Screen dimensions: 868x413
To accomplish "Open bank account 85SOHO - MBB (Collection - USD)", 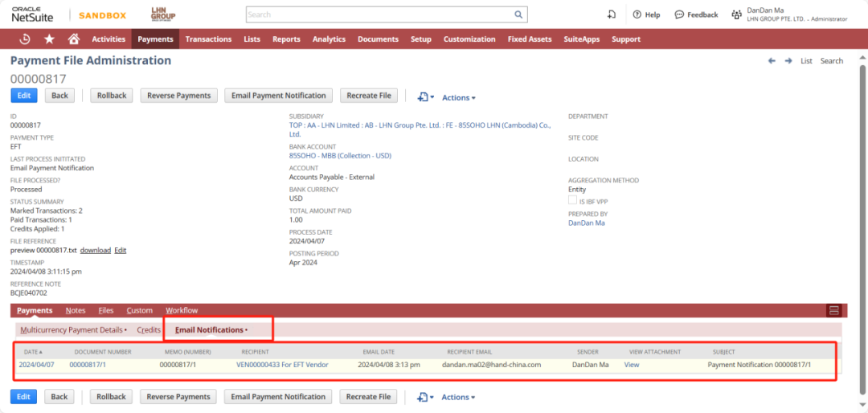I will pyautogui.click(x=340, y=156).
